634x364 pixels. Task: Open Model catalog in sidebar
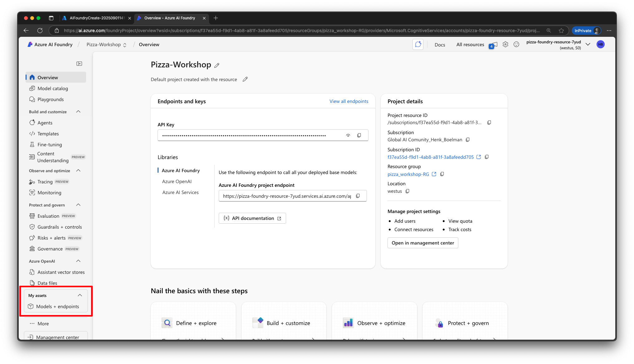[x=53, y=89]
